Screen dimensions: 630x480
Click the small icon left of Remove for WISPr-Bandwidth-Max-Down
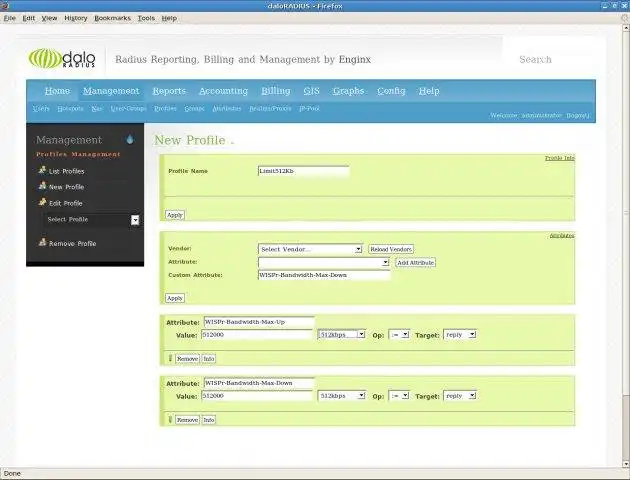(x=170, y=419)
